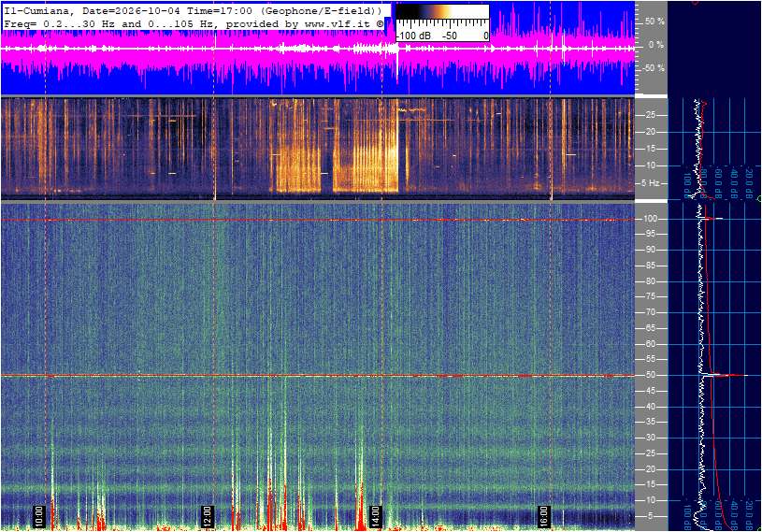Image resolution: width=762 pixels, height=532 pixels.
Task: Click the 80 Hz frequency axis label
Action: [650, 281]
